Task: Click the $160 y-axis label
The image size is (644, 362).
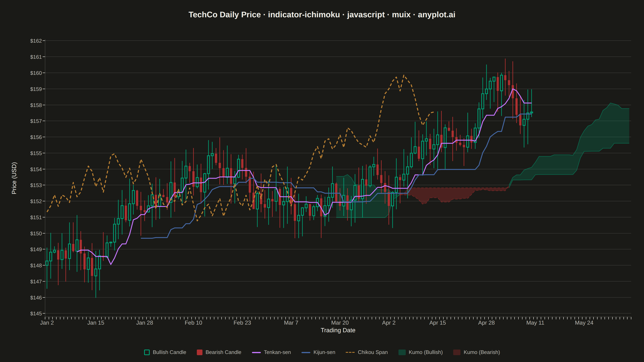Action: 36,73
